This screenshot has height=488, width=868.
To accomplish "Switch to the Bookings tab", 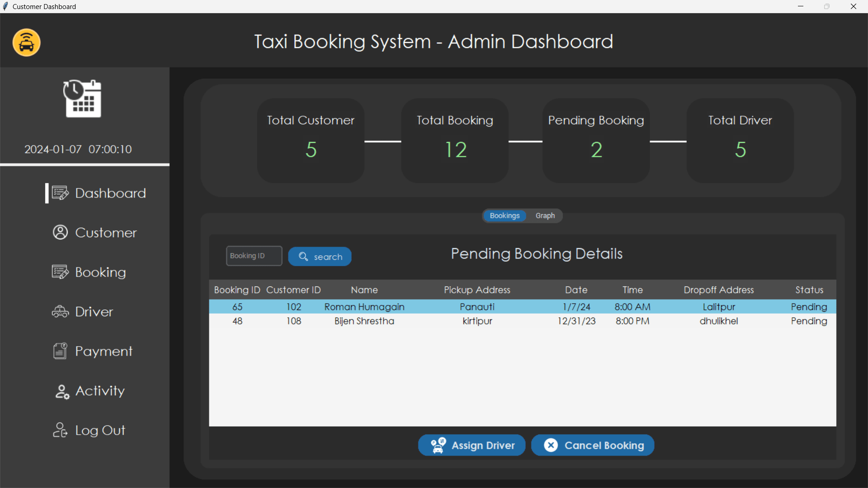I will point(505,216).
